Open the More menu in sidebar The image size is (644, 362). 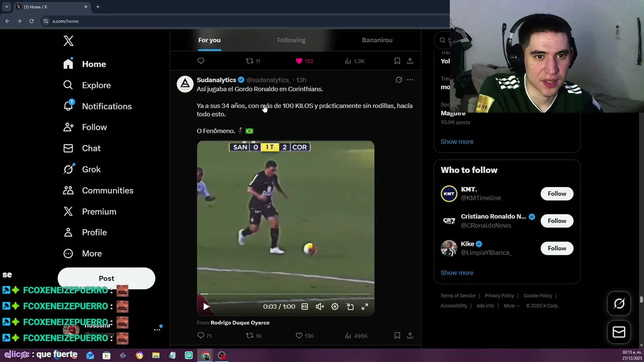coord(83,253)
